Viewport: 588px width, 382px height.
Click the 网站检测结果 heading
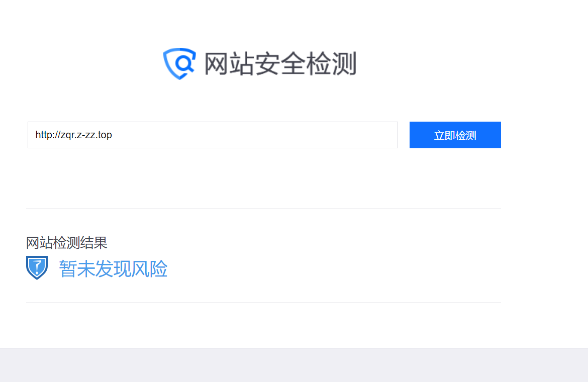[x=67, y=243]
